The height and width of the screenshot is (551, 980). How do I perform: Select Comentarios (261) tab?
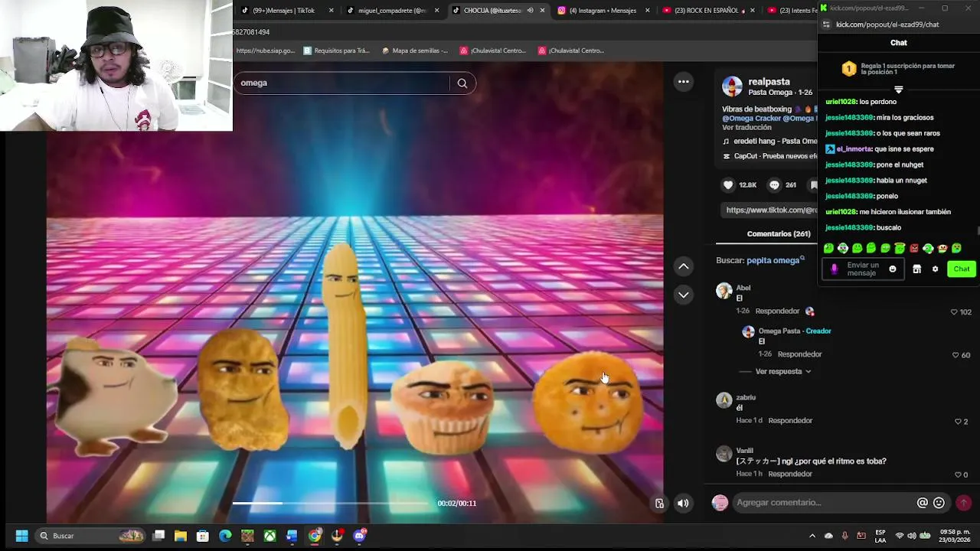tap(779, 233)
